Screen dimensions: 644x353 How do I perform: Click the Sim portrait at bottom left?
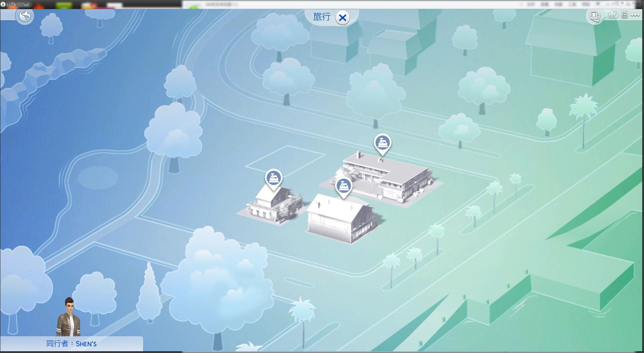coord(69,317)
